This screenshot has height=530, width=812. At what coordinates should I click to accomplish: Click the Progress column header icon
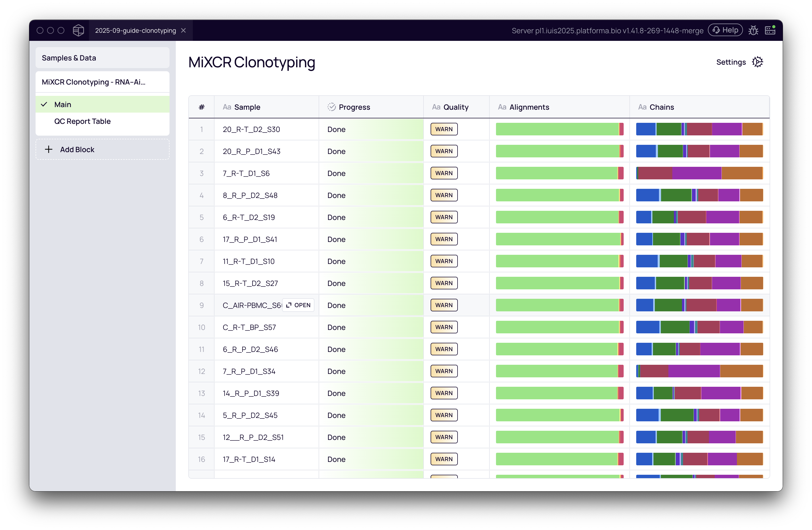coord(331,107)
